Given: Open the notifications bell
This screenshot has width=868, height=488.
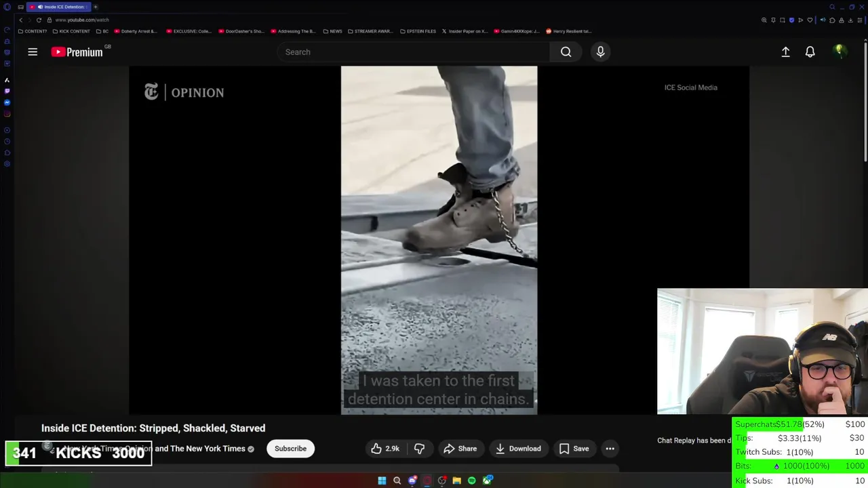Looking at the screenshot, I should 810,52.
